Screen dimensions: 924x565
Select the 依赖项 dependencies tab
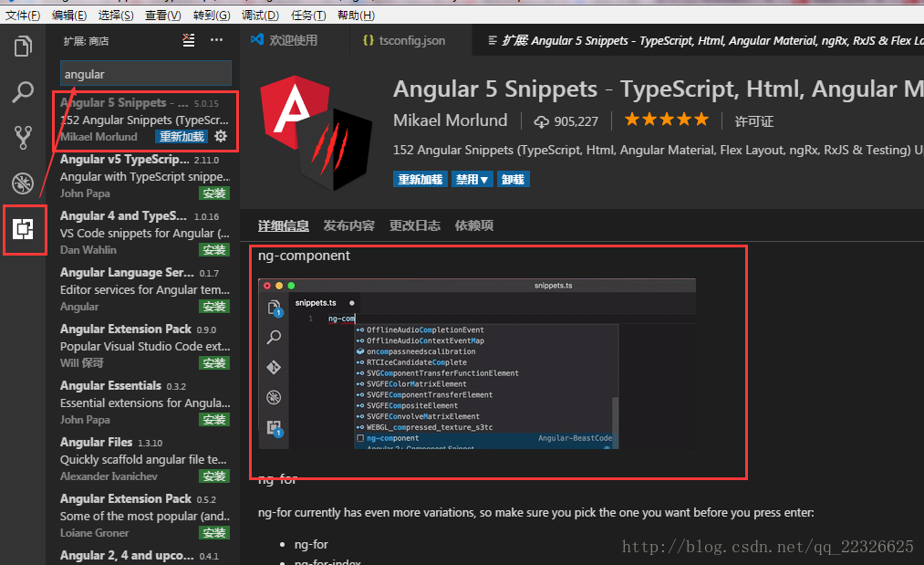tap(474, 225)
